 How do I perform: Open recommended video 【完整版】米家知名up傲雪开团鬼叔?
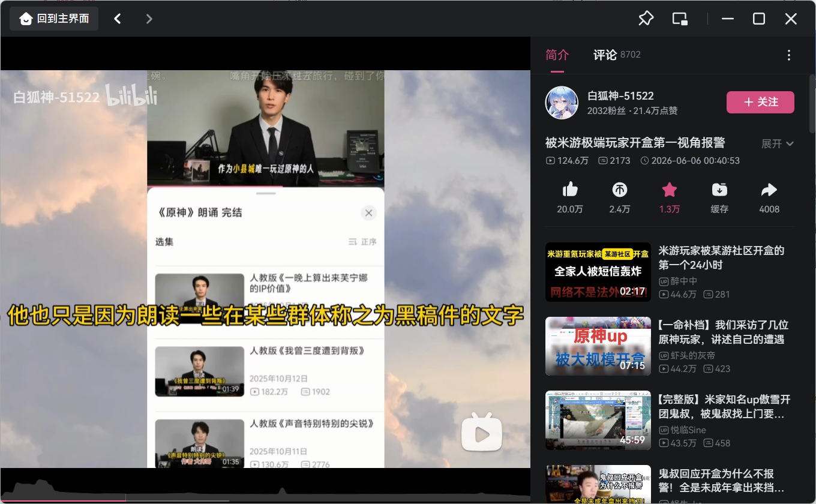click(x=724, y=406)
